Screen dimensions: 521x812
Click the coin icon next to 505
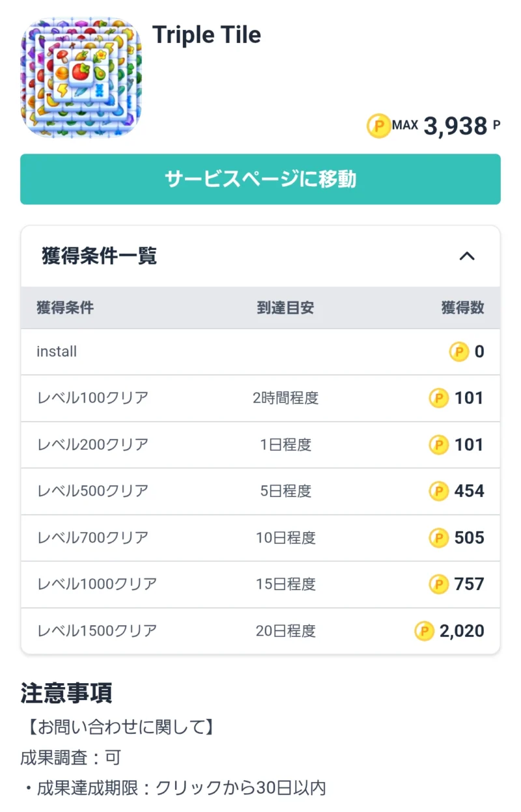tap(439, 538)
